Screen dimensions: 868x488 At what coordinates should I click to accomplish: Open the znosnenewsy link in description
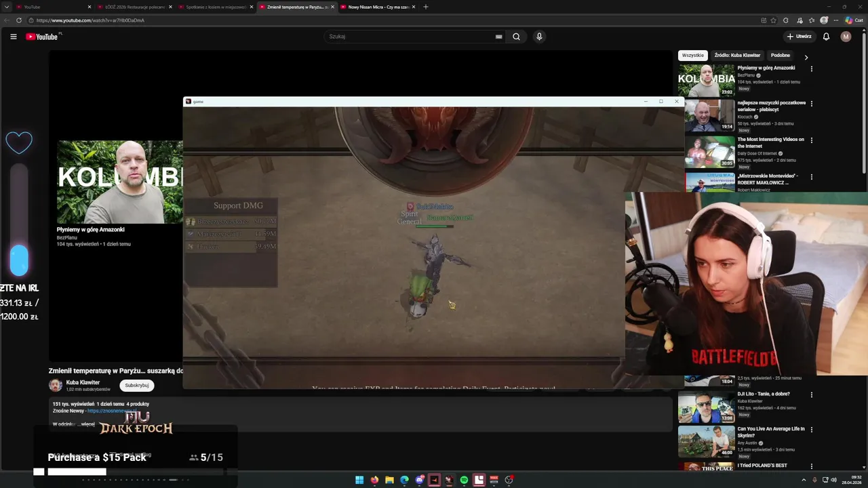pyautogui.click(x=111, y=411)
